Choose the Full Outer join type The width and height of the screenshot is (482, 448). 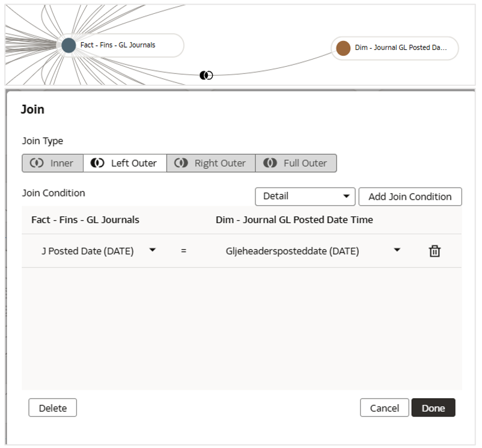point(296,163)
